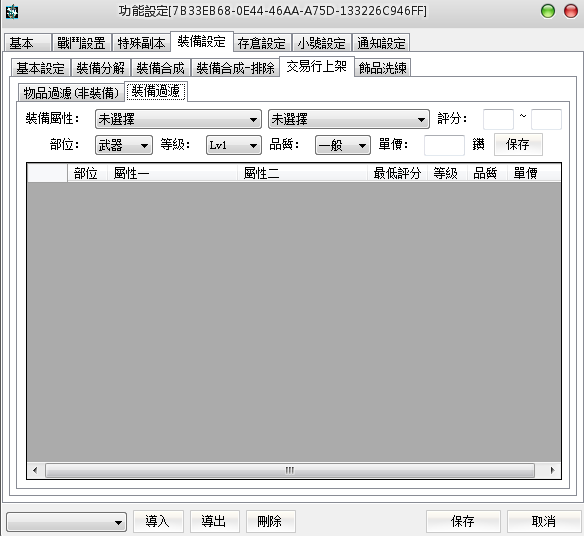This screenshot has height=536, width=584.
Task: Select the 物品過濾(非裝備) tab
Action: (71, 92)
